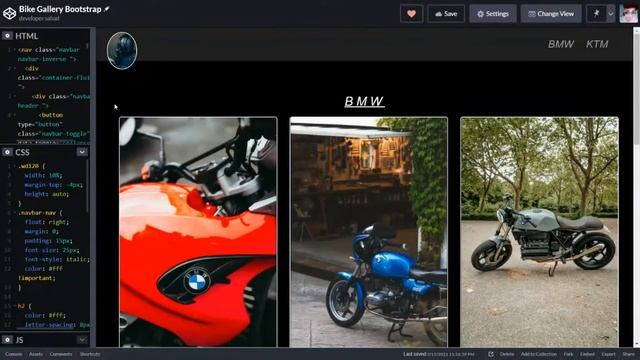
Task: Click BMW navbar link in preview
Action: tap(561, 44)
